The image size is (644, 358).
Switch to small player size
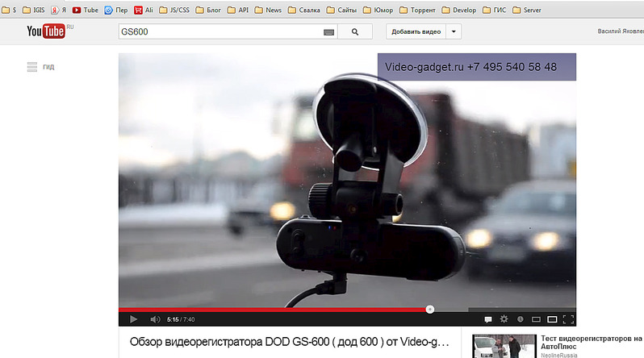point(536,319)
